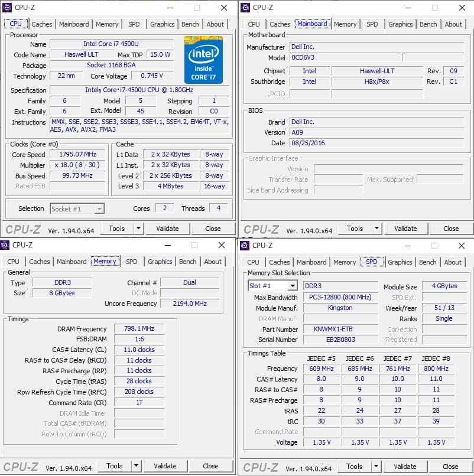474x476 pixels.
Task: Click the Tools button in the Memory window
Action: pyautogui.click(x=116, y=467)
